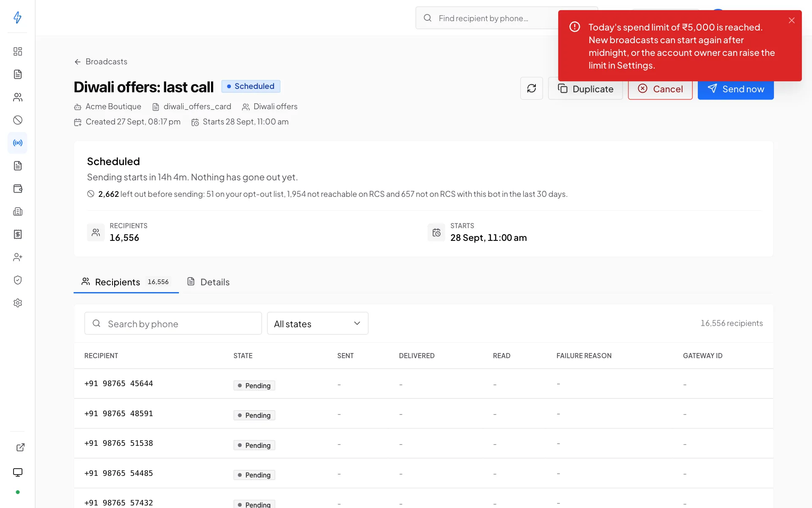
Task: Click the calendar clock icon beside Starts
Action: pos(436,232)
